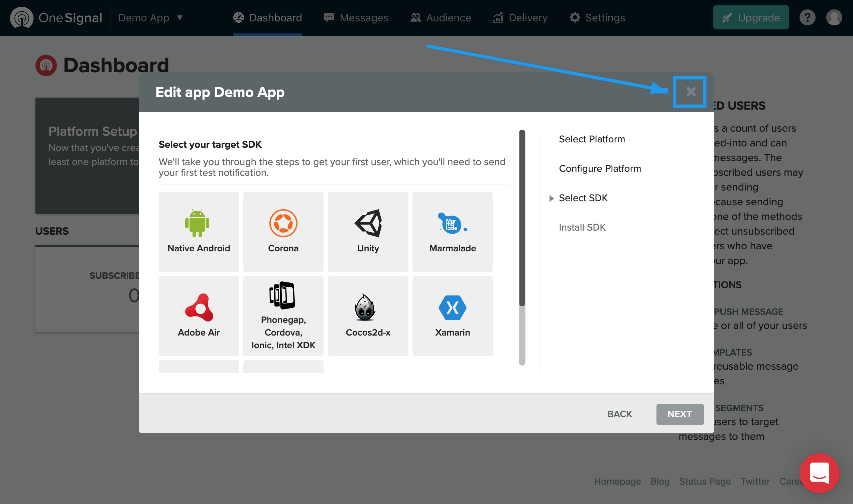Select the Native Android SDK tile
This screenshot has height=504, width=853.
click(199, 231)
